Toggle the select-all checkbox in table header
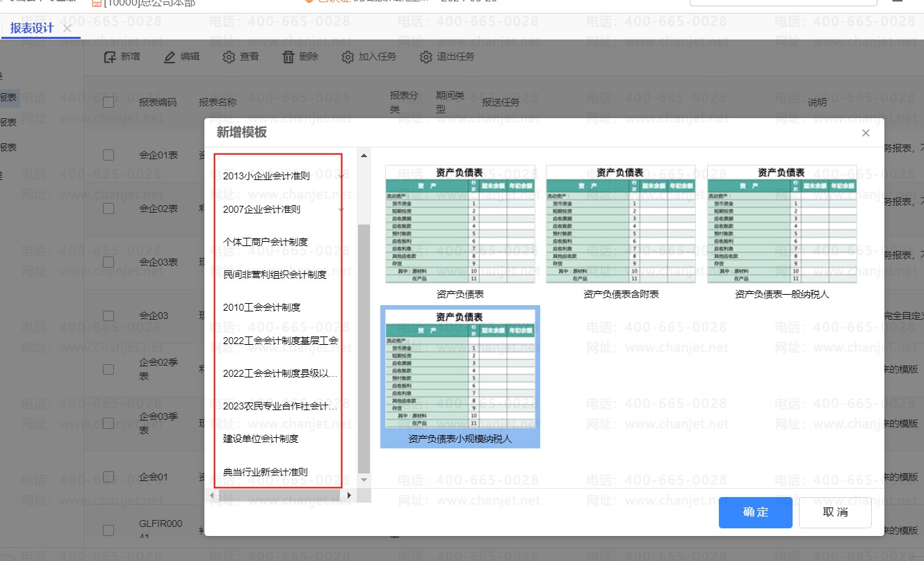The image size is (924, 561). 108,102
